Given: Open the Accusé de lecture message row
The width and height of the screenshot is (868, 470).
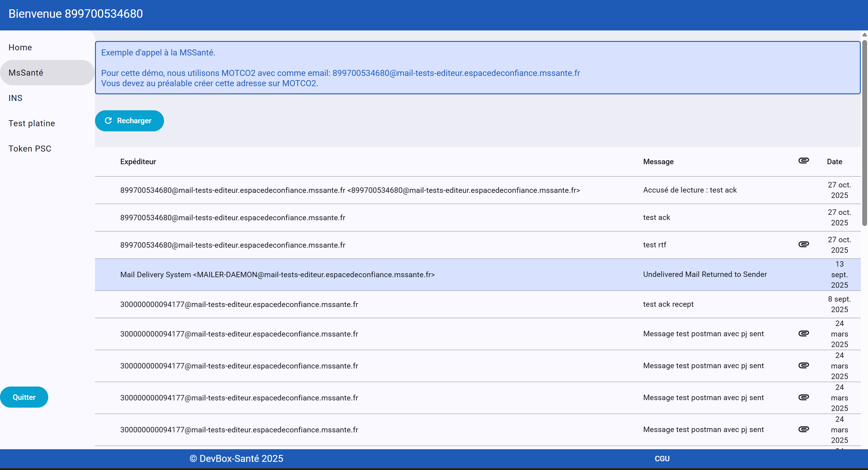Looking at the screenshot, I should point(690,190).
